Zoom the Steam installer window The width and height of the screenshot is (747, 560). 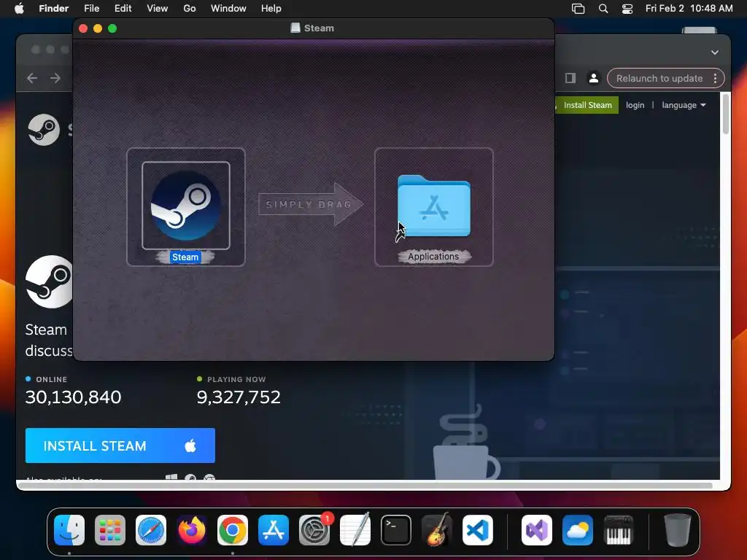coord(112,28)
